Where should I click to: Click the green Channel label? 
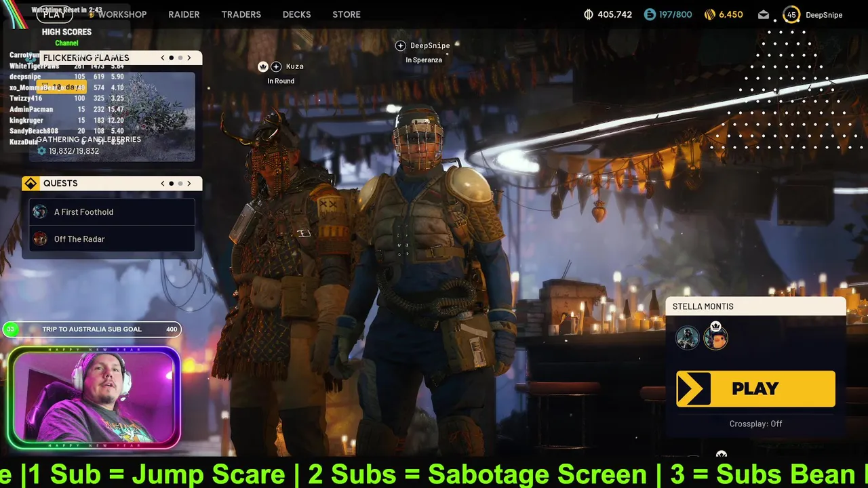(66, 43)
